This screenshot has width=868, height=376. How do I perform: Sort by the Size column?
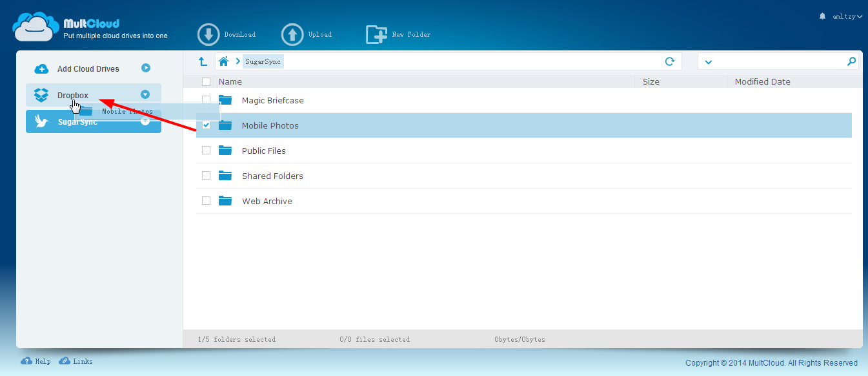[x=651, y=81]
